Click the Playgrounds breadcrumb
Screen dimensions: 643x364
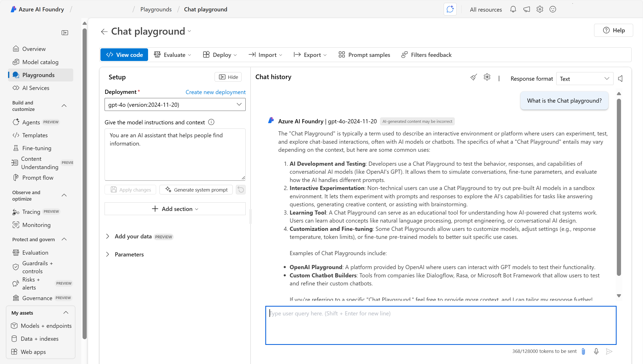[156, 9]
